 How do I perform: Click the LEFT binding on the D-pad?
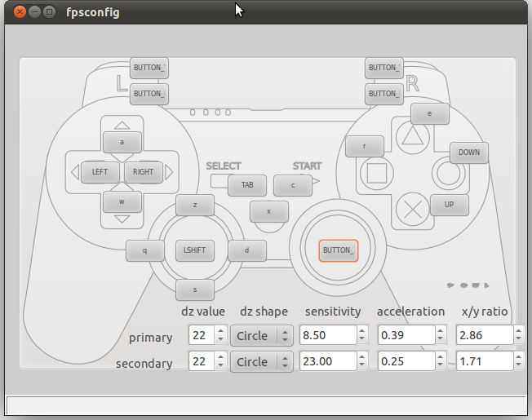[100, 172]
